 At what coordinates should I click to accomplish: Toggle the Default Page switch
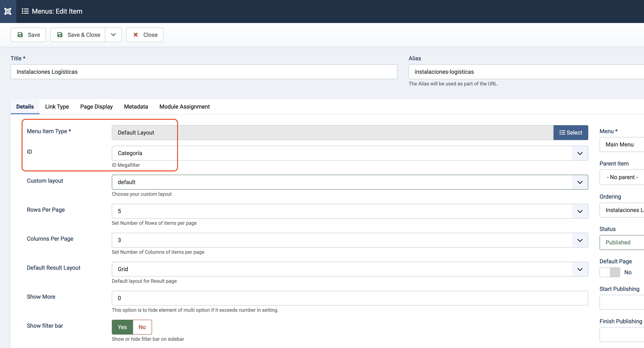pyautogui.click(x=610, y=272)
